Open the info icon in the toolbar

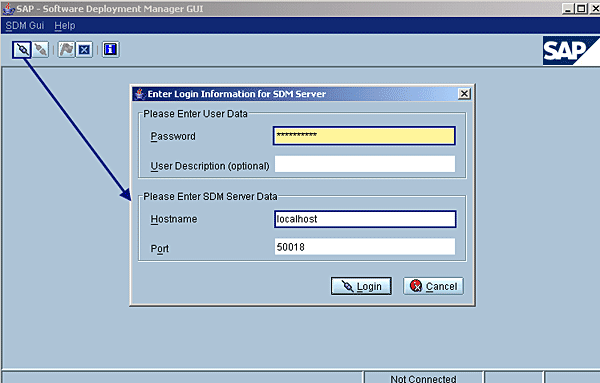point(111,50)
